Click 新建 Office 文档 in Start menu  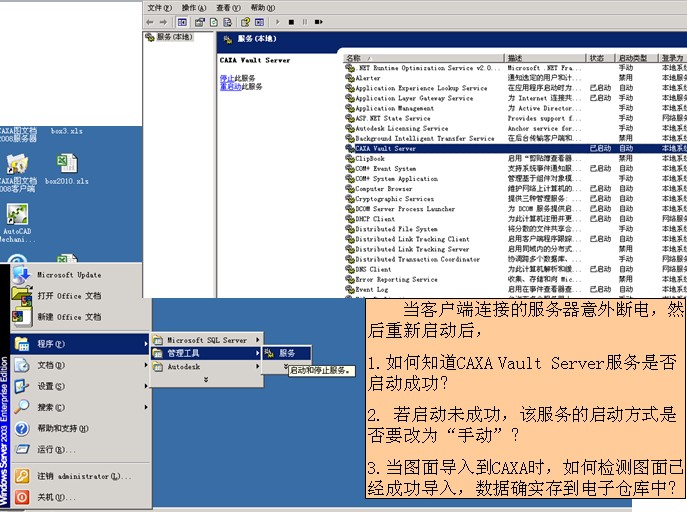coord(80,317)
